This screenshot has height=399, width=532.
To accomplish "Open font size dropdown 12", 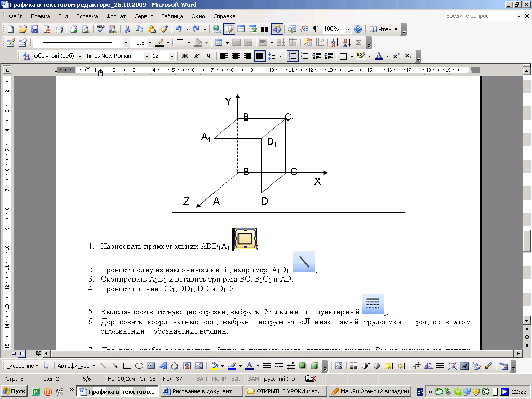I will (x=172, y=56).
